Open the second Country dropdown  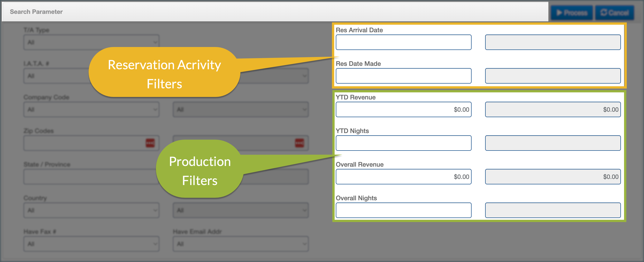[x=240, y=210]
